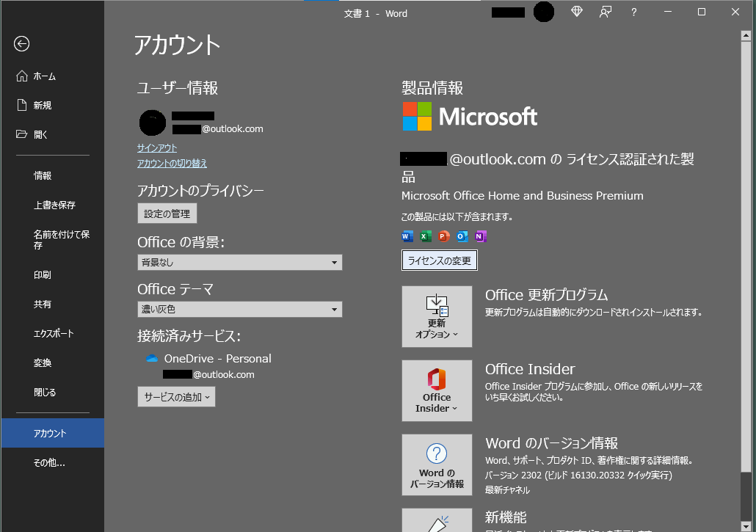
Task: Select その他... in the sidebar
Action: pos(52,462)
